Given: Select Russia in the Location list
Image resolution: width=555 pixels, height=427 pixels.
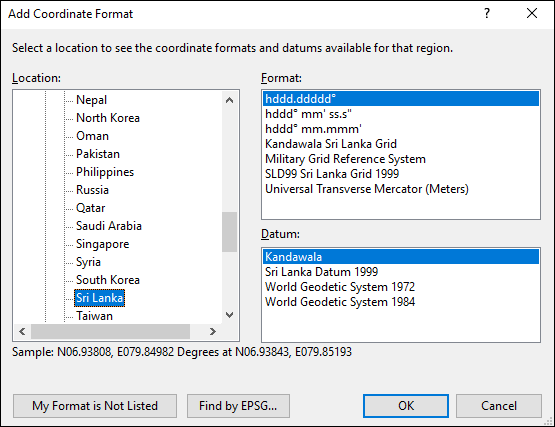Looking at the screenshot, I should click(x=92, y=190).
